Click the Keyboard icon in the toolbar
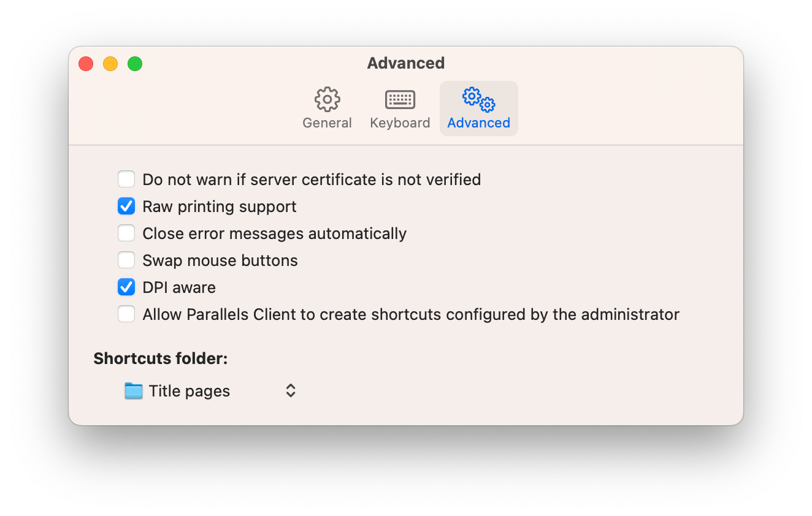812x516 pixels. [x=400, y=99]
